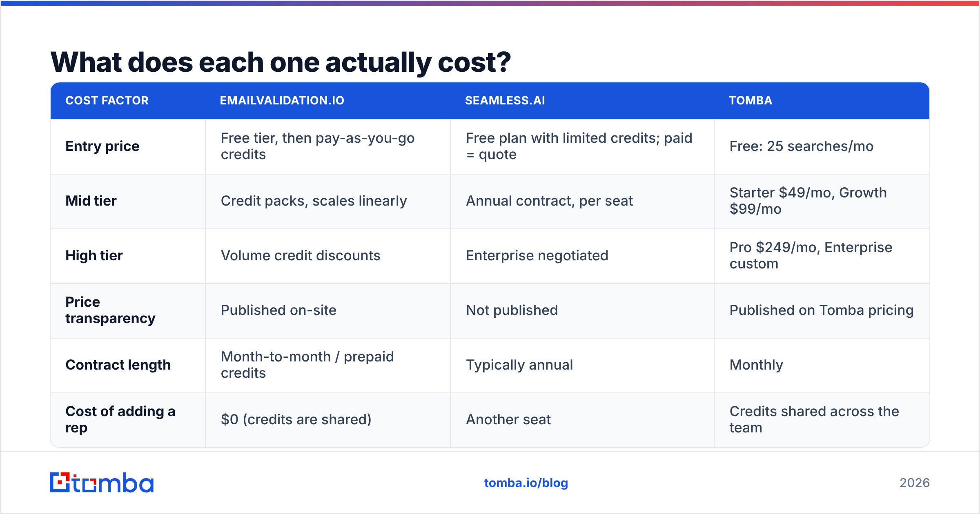Open the tomba.io/blog link
The width and height of the screenshot is (980, 514).
coord(526,483)
